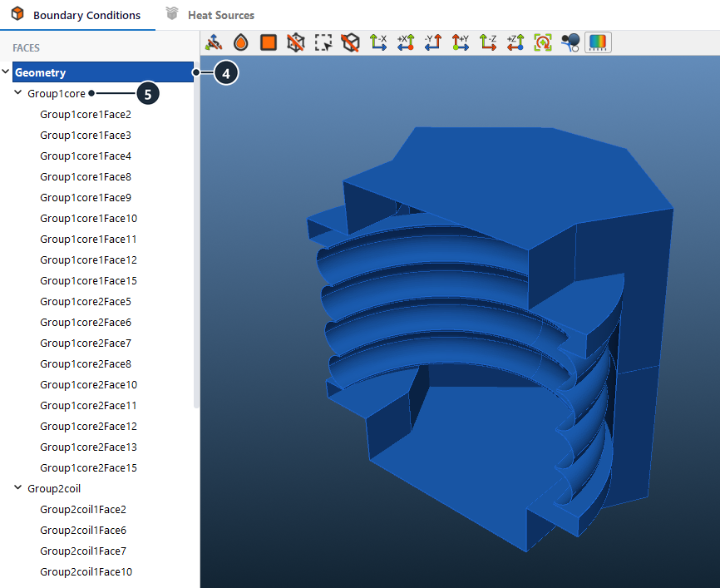Set view direction to +Z
720x588 pixels.
tap(515, 42)
